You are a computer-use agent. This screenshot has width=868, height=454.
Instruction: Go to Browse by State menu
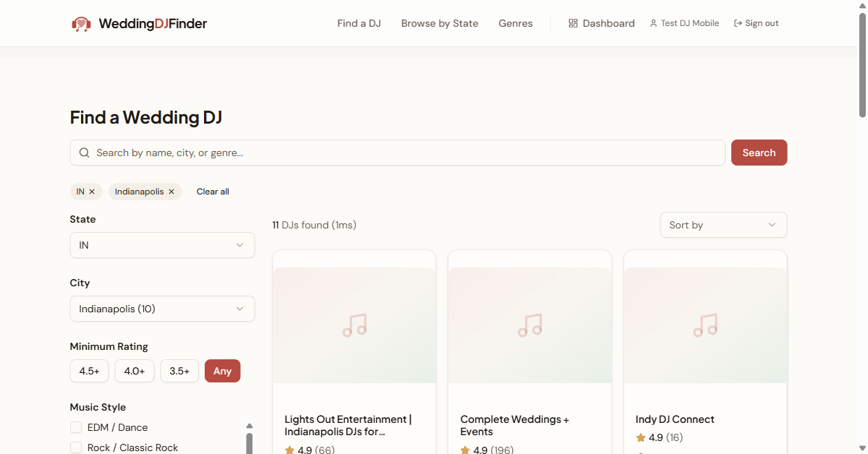click(x=439, y=23)
